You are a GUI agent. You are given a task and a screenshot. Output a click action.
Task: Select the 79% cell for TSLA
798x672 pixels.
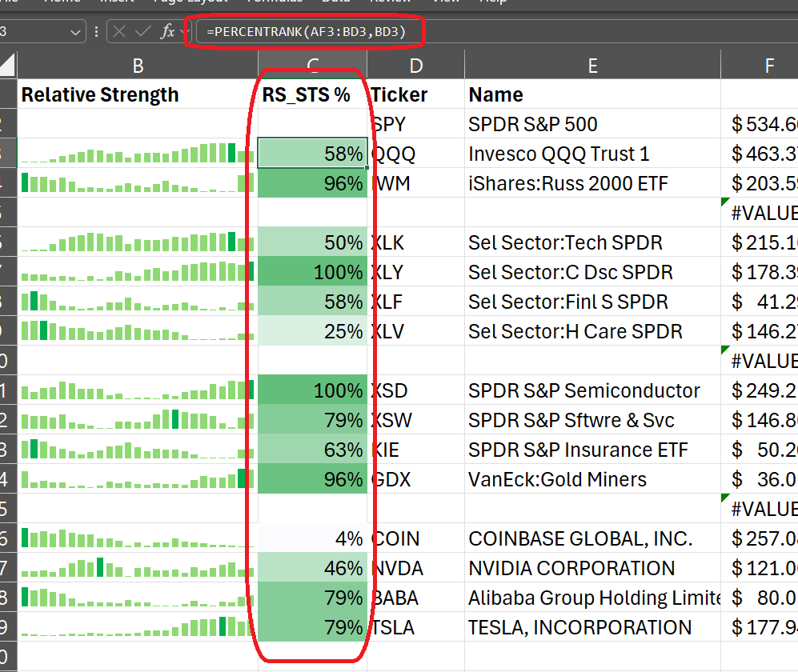(x=312, y=626)
